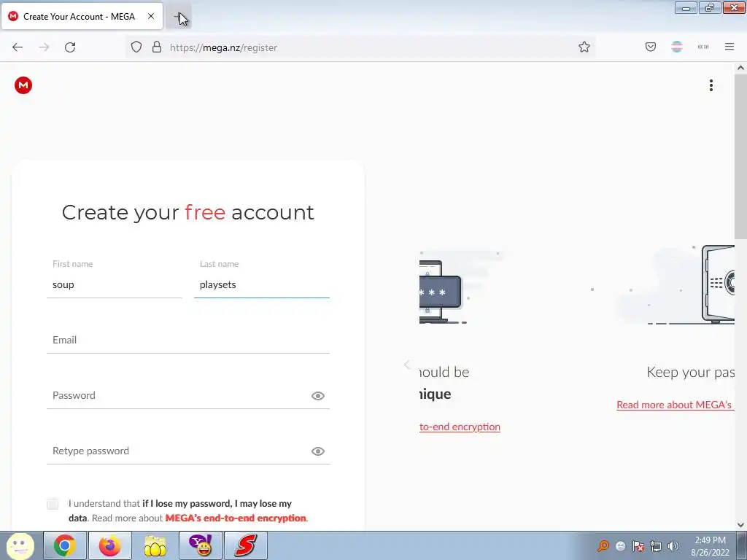Click the taskbar clock showing 2:49 PM
Viewport: 747px width, 560px height.
click(x=711, y=546)
